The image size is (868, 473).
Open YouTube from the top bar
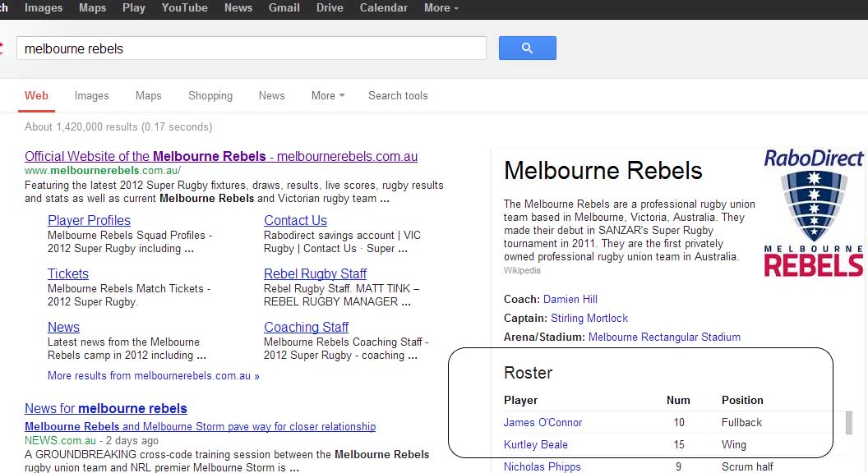click(184, 7)
